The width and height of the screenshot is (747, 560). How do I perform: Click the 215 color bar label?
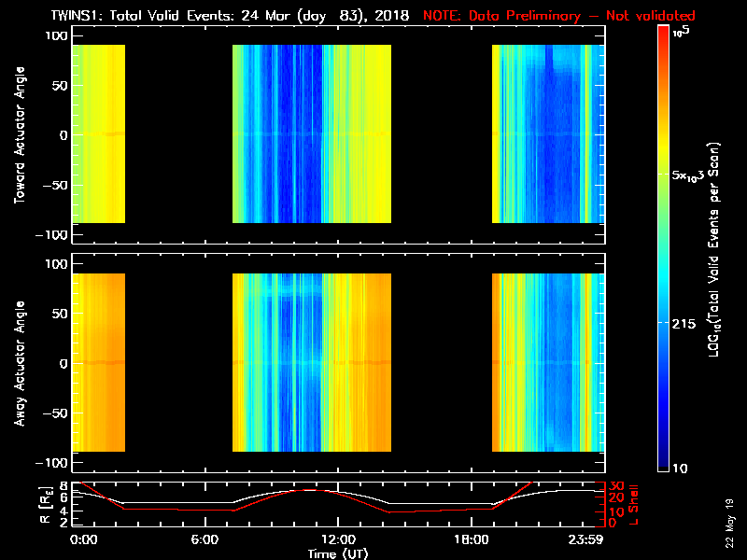pos(684,324)
